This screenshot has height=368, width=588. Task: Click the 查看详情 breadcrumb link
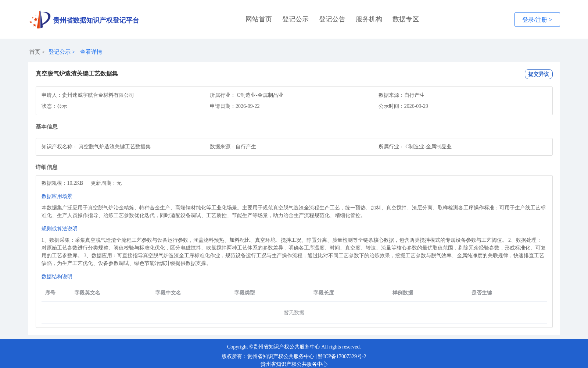click(x=91, y=52)
